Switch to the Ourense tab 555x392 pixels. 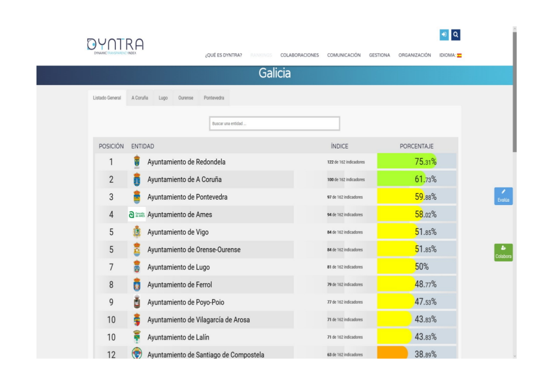coord(186,98)
